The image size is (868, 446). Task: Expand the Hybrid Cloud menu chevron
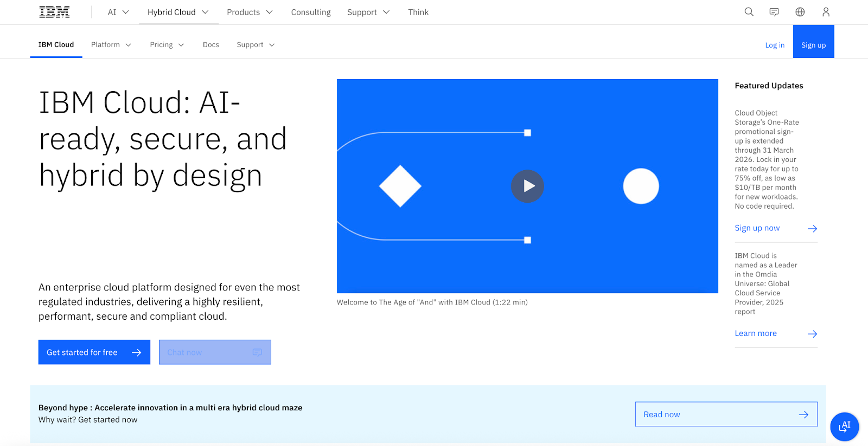[x=205, y=12]
